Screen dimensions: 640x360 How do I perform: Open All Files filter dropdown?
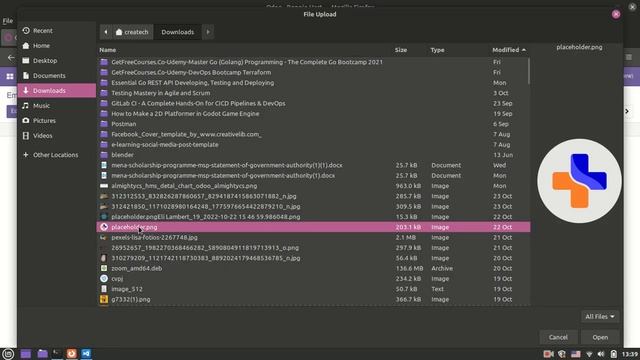pos(600,316)
